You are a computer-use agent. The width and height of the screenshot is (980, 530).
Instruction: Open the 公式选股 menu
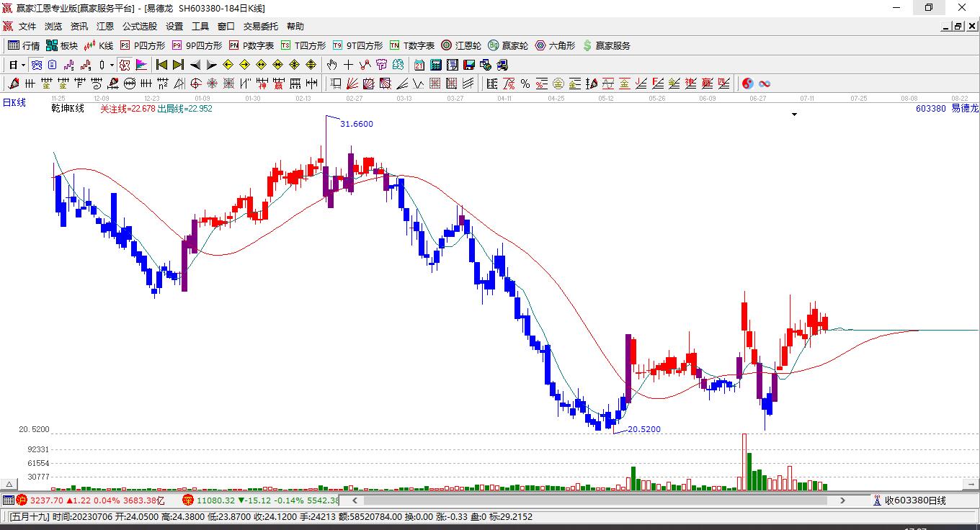(140, 27)
